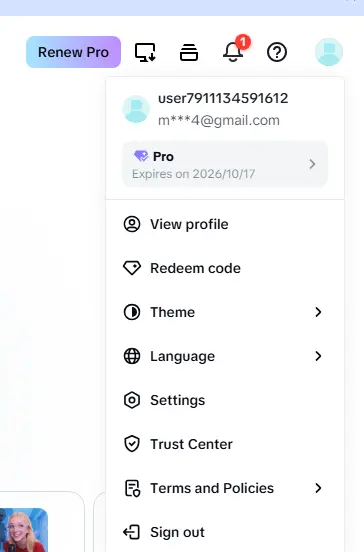Click the half-circle Theme icon
The width and height of the screenshot is (364, 552).
click(132, 312)
